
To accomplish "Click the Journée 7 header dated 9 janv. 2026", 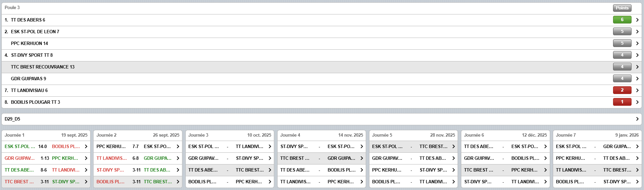I will click(x=597, y=135).
